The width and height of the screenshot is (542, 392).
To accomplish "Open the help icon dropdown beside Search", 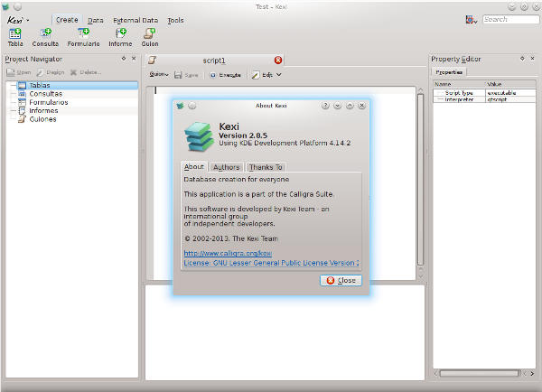I will click(x=472, y=20).
